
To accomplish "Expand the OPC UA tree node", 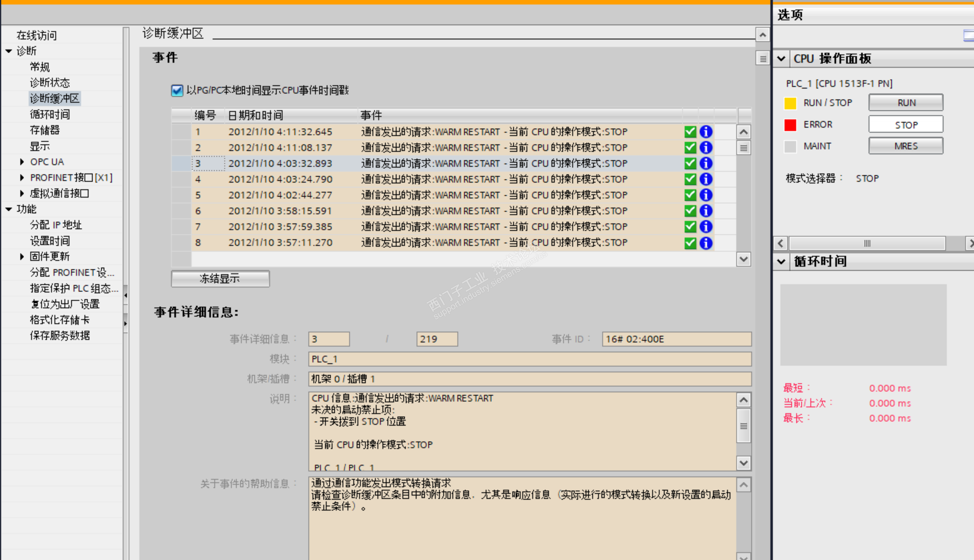I will pos(22,162).
